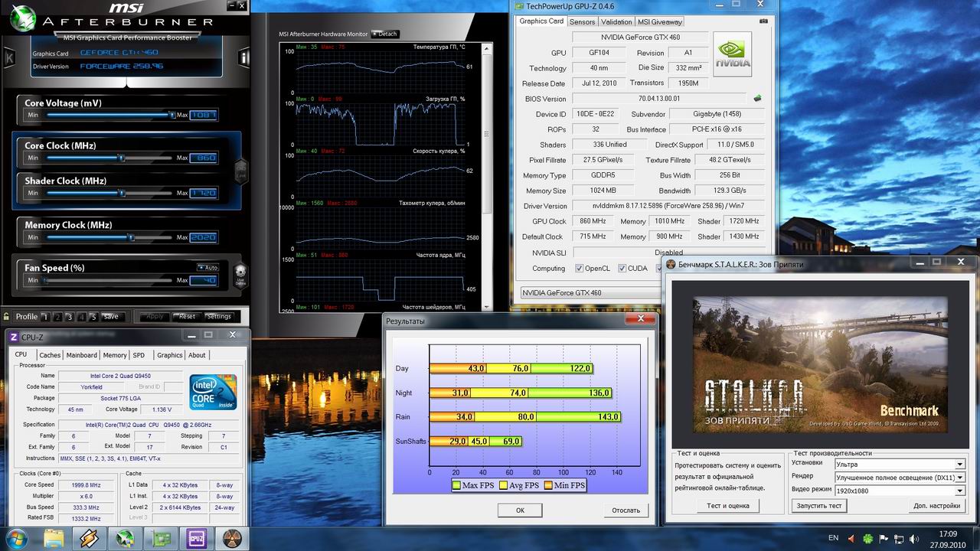Viewport: 980px width, 551px height.
Task: Click the Запустить тест button
Action: tap(819, 505)
